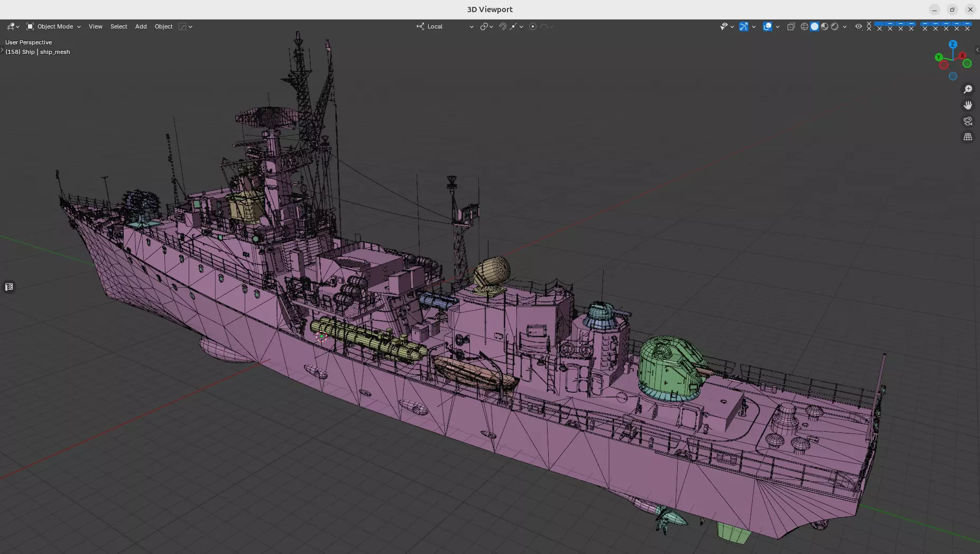Open the View menu
The image size is (980, 554).
96,26
